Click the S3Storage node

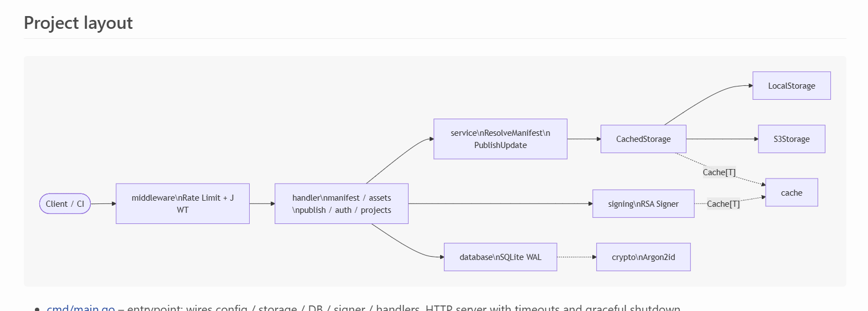click(791, 139)
